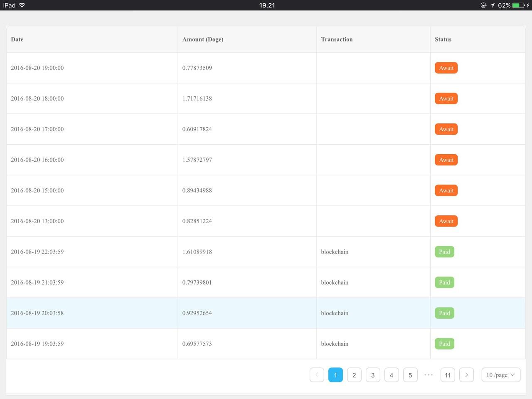Click amount 1.71716138
Screen dimensions: 532x399
(x=197, y=99)
